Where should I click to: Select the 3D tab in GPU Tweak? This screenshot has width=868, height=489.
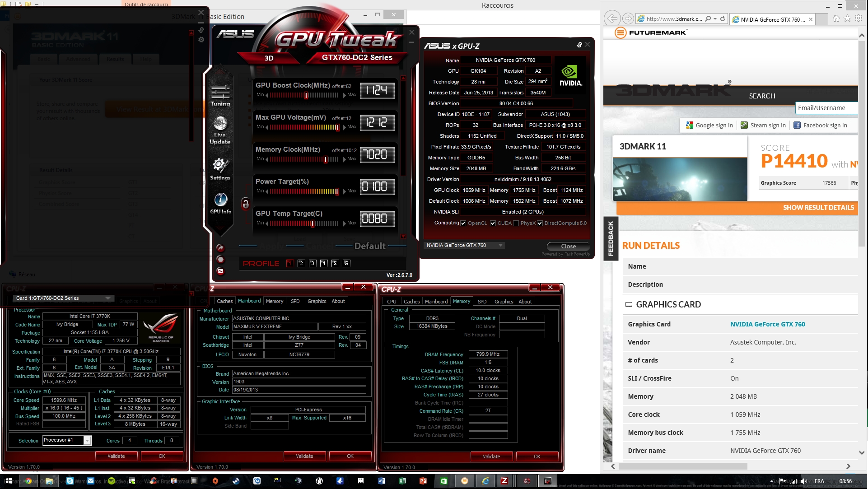click(269, 58)
